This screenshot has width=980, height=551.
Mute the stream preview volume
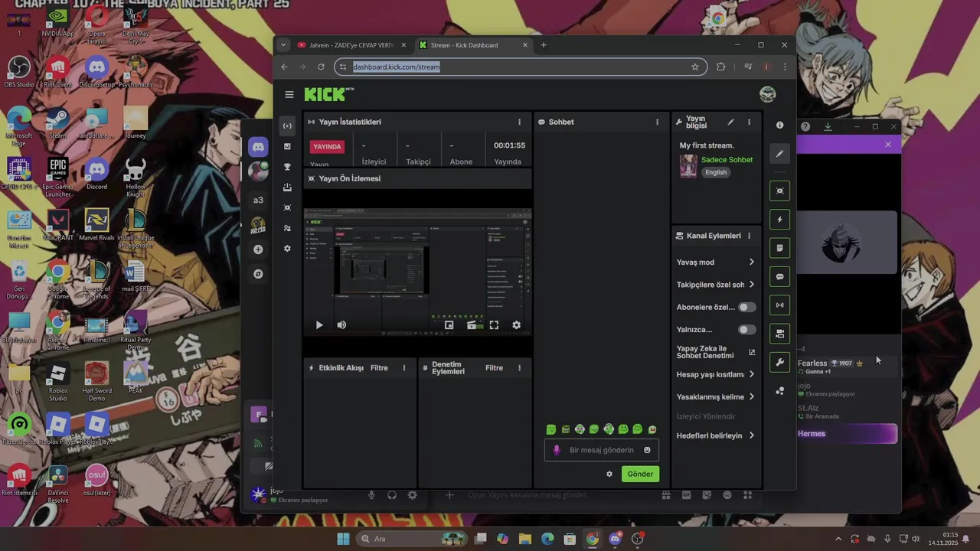341,325
